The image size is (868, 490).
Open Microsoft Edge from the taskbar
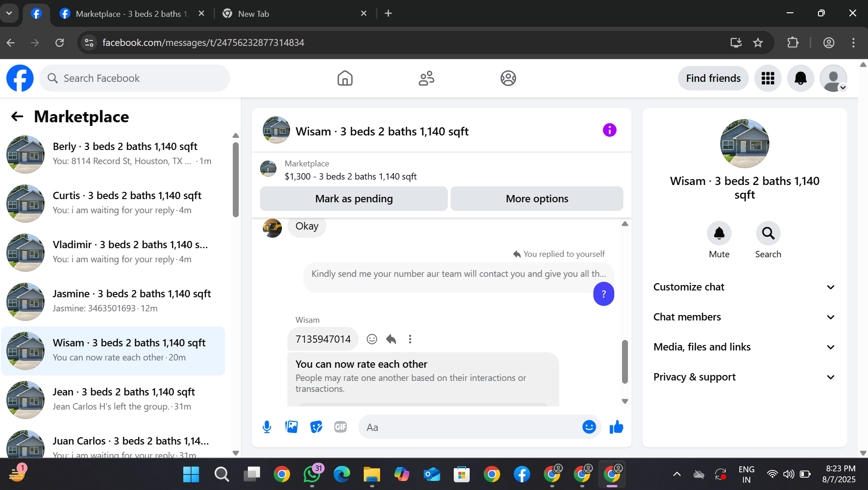[x=342, y=475]
